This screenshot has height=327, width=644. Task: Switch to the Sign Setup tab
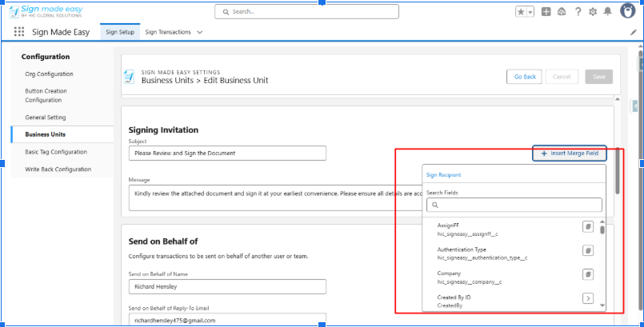click(120, 32)
